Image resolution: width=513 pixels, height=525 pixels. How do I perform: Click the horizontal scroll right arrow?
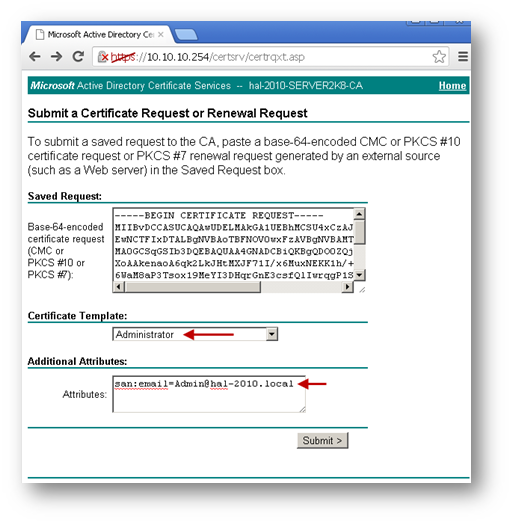[347, 287]
